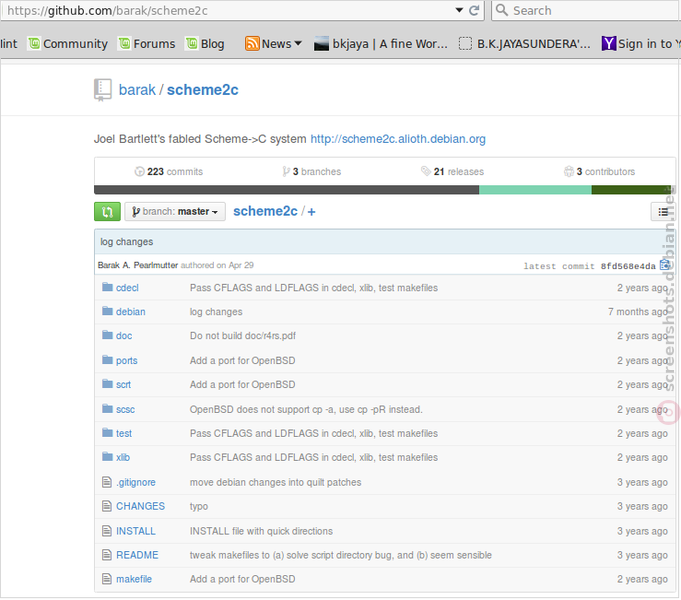Open the scheme2c repository title link
The image size is (681, 600).
pos(202,90)
